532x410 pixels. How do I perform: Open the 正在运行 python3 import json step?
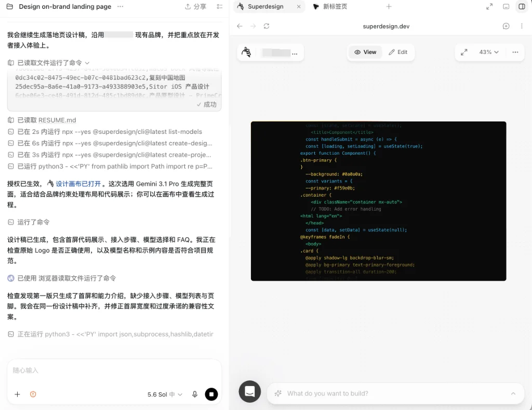110,334
